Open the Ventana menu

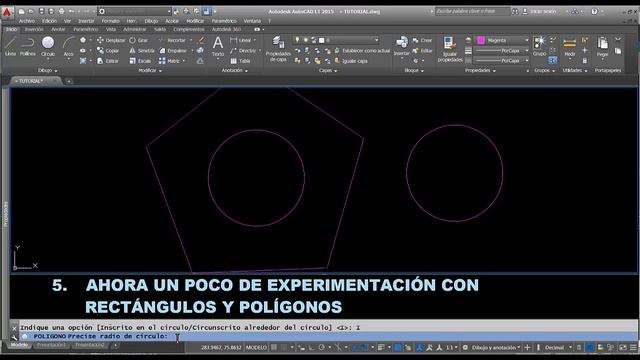pos(252,21)
